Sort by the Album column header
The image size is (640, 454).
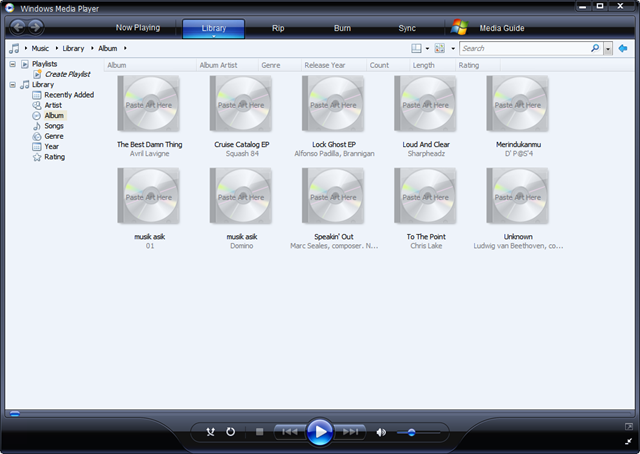pos(150,65)
